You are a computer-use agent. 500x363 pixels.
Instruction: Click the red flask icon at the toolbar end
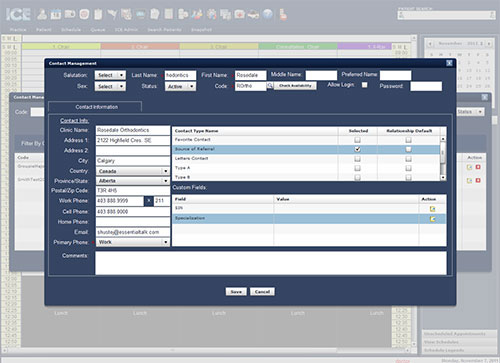point(283,15)
